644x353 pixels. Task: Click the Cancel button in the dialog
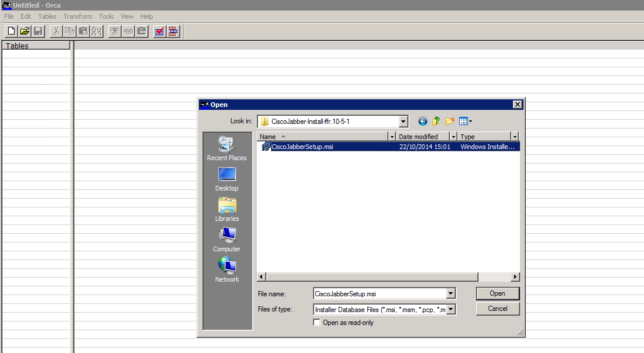[x=497, y=309]
